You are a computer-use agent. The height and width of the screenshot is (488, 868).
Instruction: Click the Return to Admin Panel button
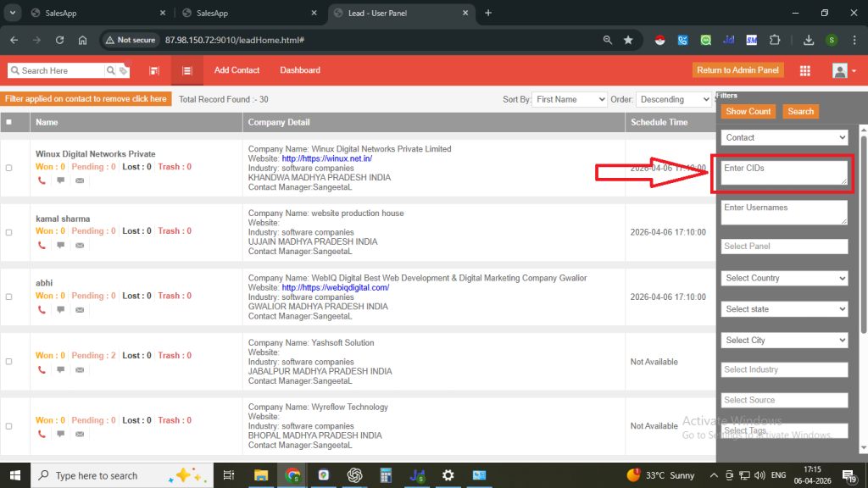coord(738,70)
